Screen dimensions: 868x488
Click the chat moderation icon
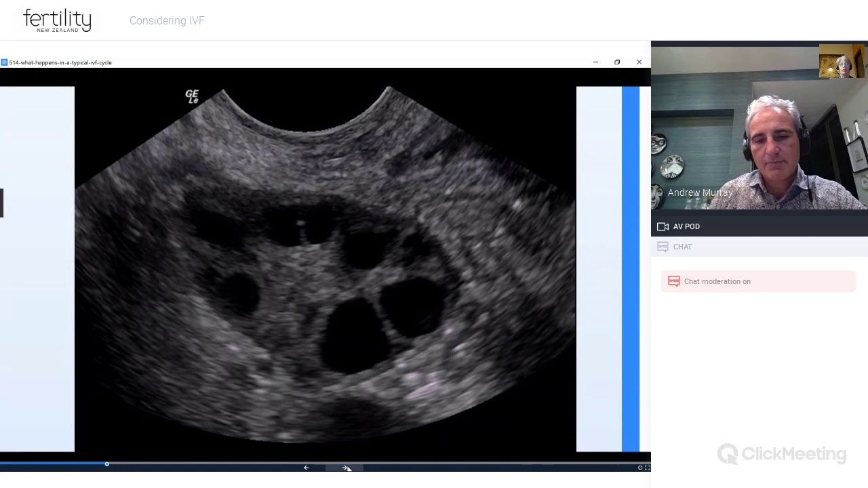pos(673,281)
